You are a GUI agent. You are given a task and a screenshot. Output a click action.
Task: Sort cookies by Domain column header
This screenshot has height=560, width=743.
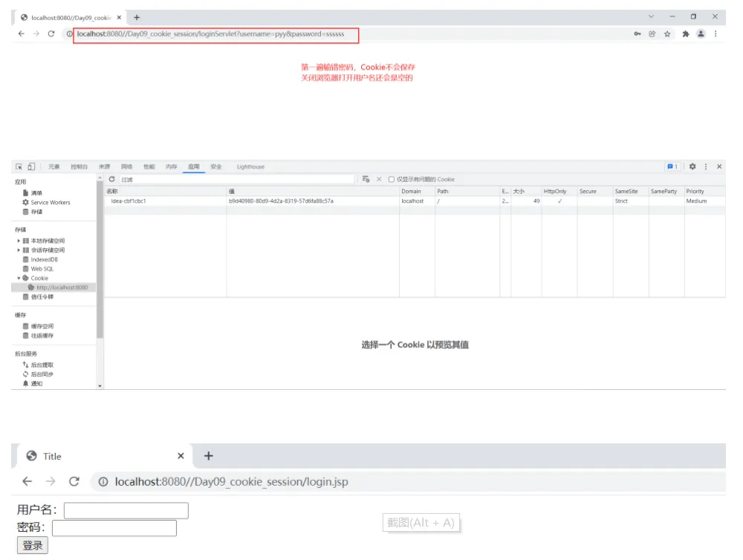(x=417, y=192)
